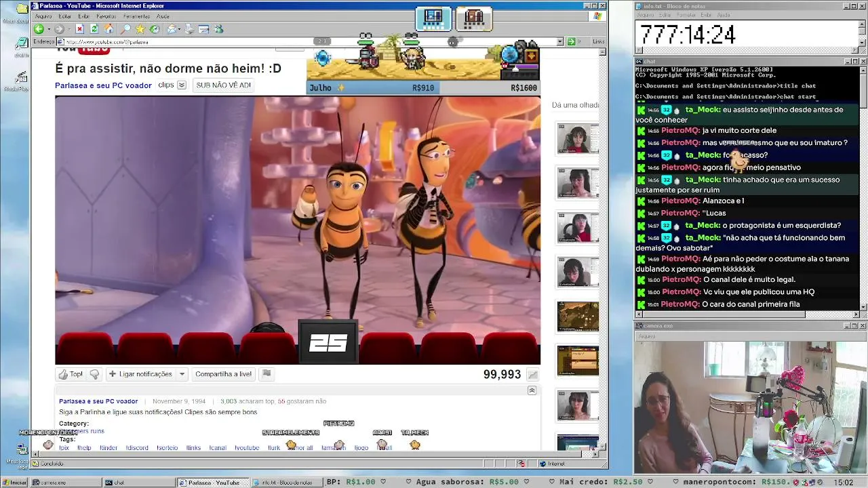868x488 pixels.
Task: Open video statistics chart icon beside view count
Action: (533, 375)
